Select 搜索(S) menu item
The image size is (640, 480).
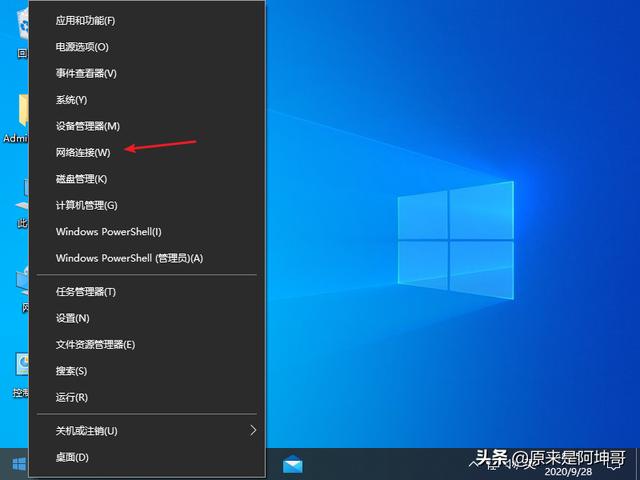pos(147,371)
